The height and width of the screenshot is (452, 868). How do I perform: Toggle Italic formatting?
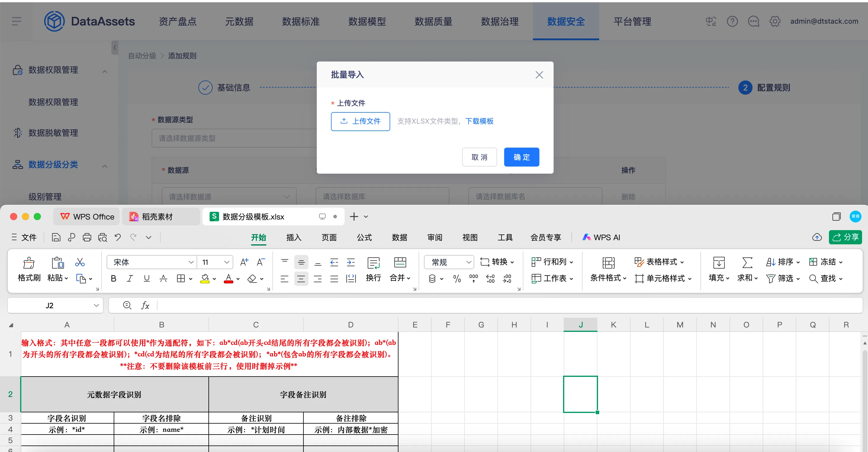coord(130,279)
